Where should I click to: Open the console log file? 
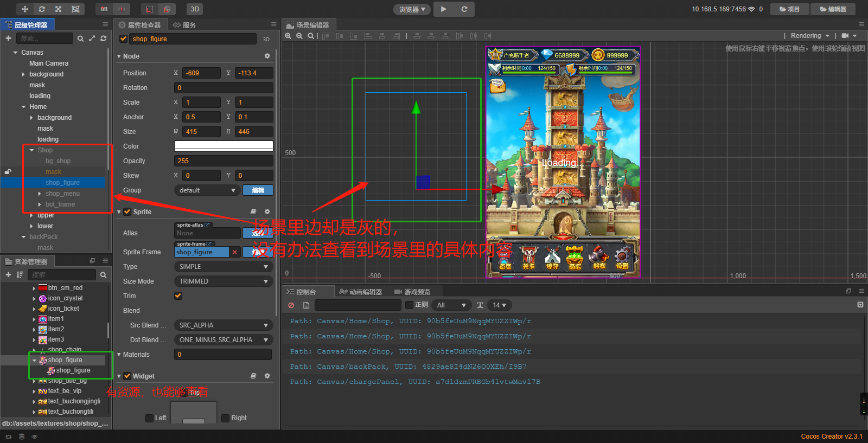(307, 305)
